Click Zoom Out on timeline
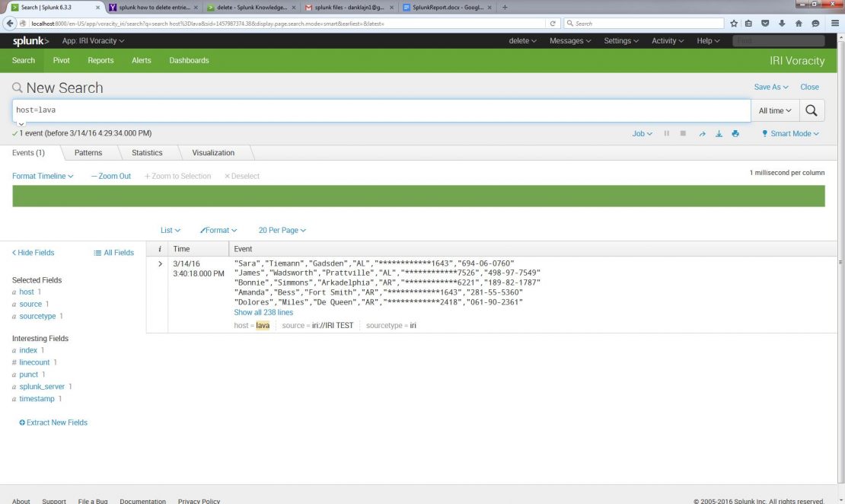The height and width of the screenshot is (504, 845). coord(111,177)
